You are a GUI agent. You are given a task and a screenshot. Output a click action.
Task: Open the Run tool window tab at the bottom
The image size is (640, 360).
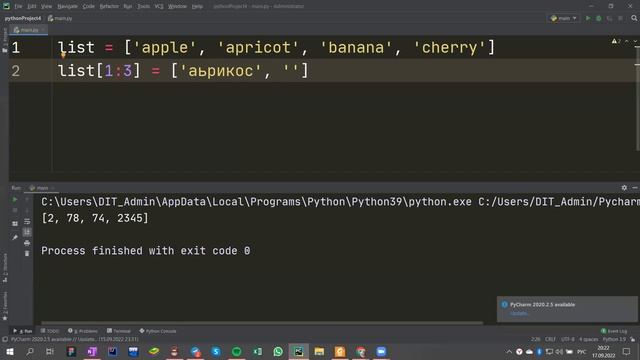click(22, 331)
